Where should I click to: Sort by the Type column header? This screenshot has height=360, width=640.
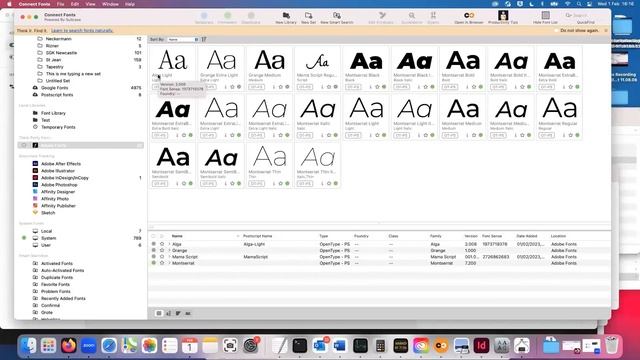[x=324, y=236]
